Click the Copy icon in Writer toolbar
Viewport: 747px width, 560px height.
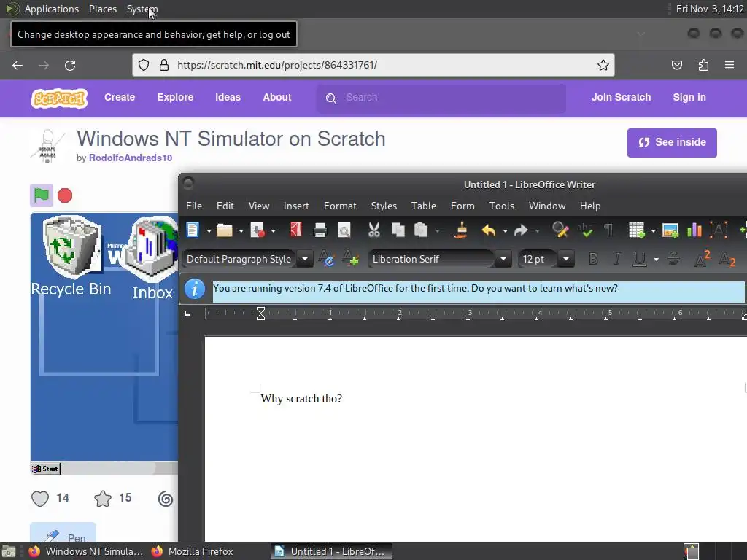coord(398,230)
